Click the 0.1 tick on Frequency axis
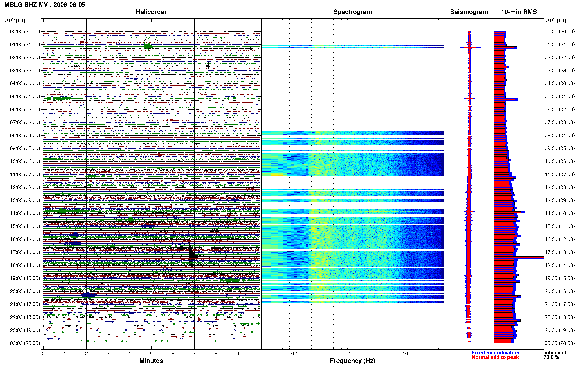This screenshot has width=588, height=368. pos(295,354)
